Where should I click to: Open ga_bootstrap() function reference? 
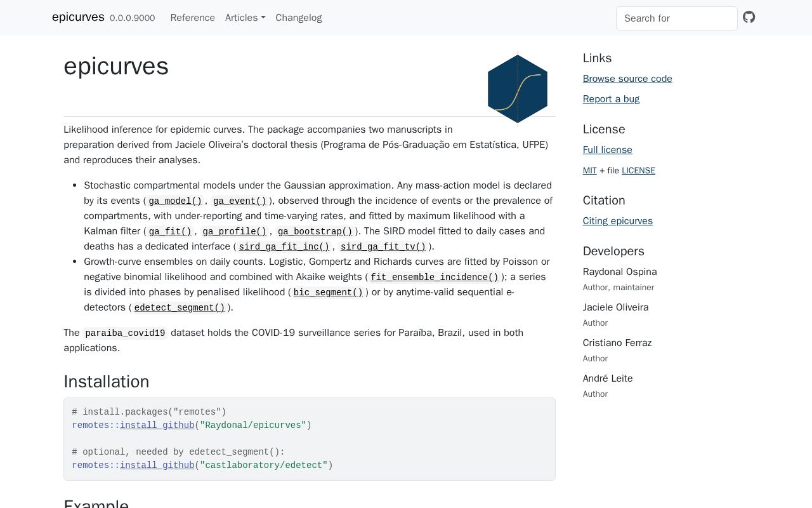(x=315, y=231)
